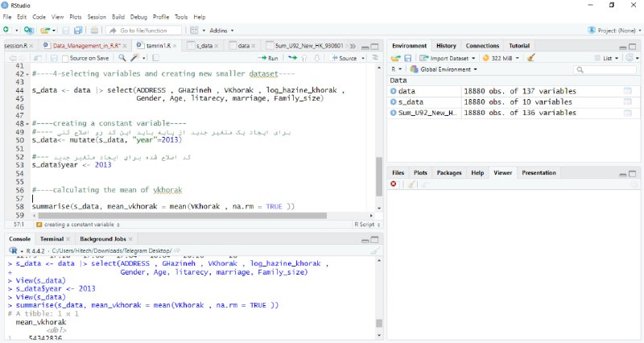Viewport: 644px width, 343px height.
Task: Open the table viewer icon for Sum_U92_New_H
Action: click(628, 113)
